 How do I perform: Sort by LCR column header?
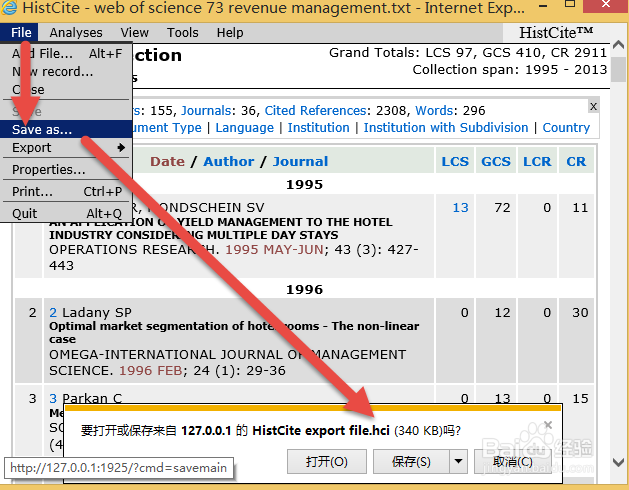(x=537, y=161)
